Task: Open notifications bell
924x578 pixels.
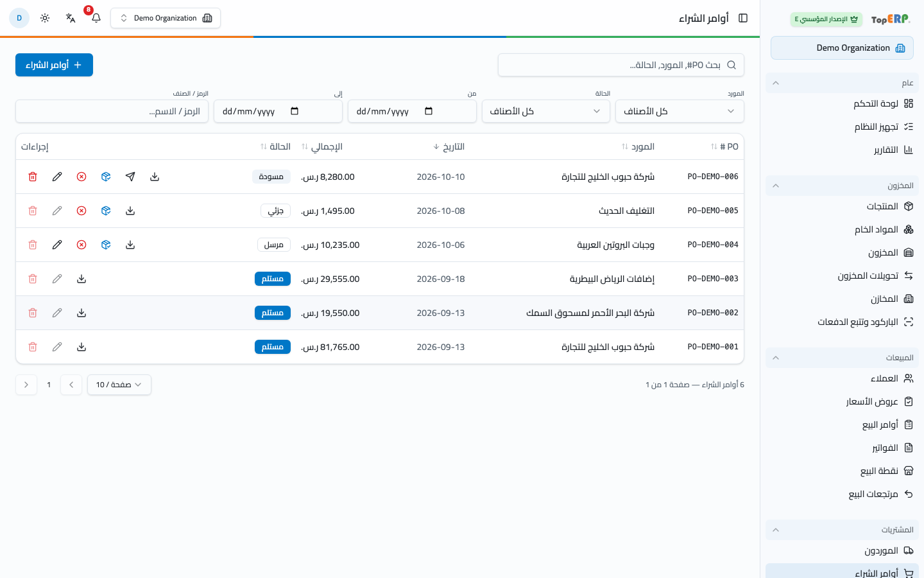Action: [x=96, y=18]
